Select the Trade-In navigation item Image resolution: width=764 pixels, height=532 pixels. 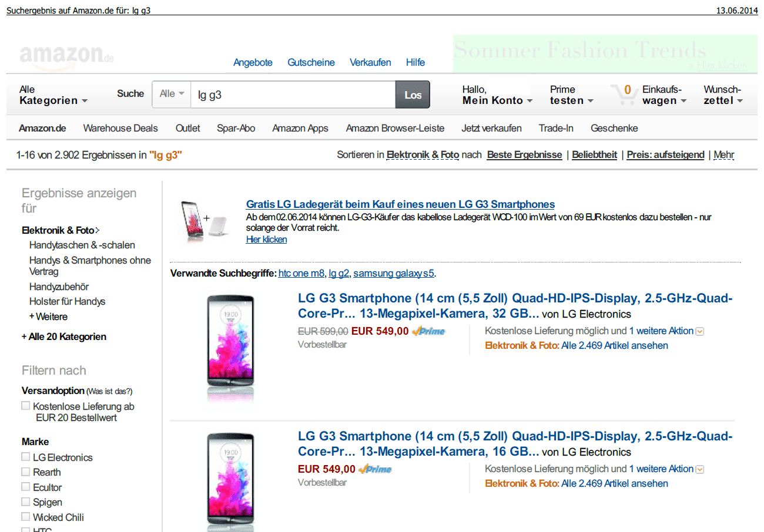pyautogui.click(x=556, y=128)
